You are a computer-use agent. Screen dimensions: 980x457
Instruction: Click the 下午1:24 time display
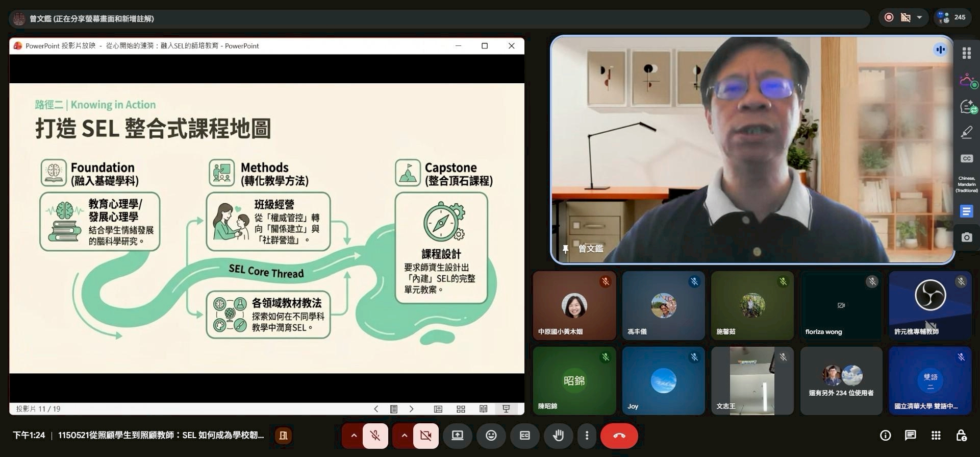pos(29,436)
